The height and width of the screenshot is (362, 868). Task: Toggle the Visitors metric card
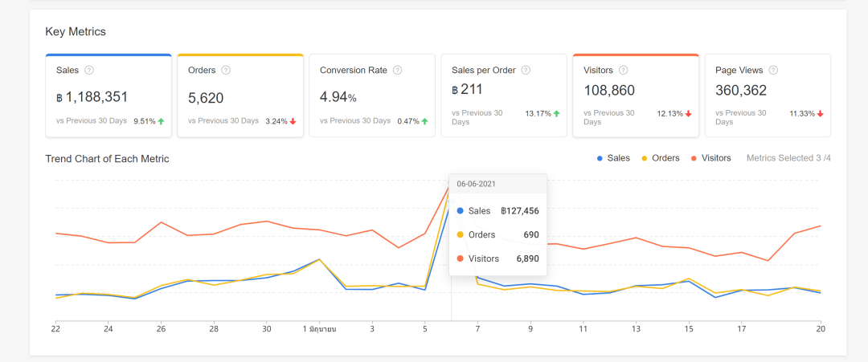(635, 96)
